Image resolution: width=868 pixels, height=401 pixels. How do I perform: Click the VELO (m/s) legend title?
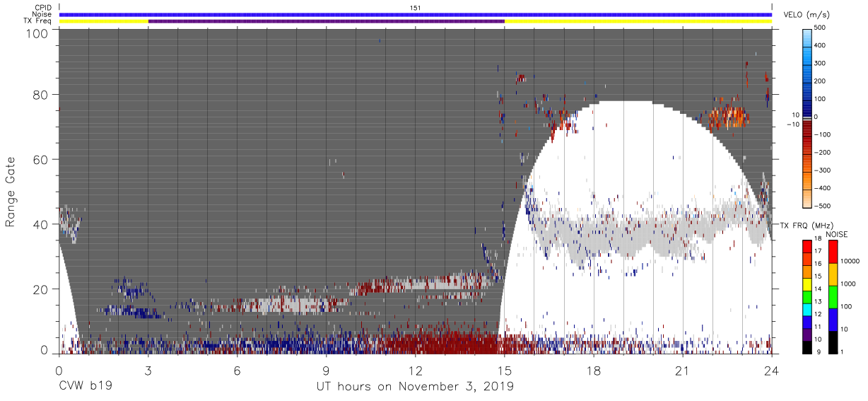pos(808,15)
